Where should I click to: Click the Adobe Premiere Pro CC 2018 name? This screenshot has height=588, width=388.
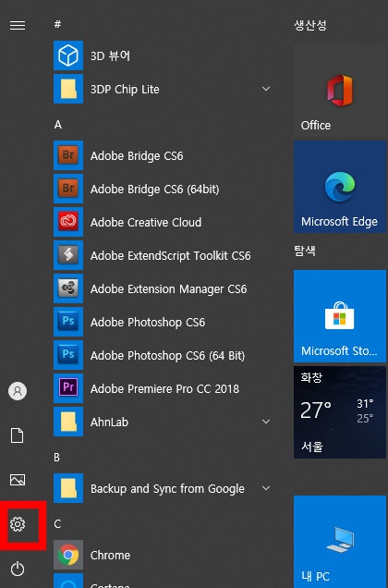164,388
